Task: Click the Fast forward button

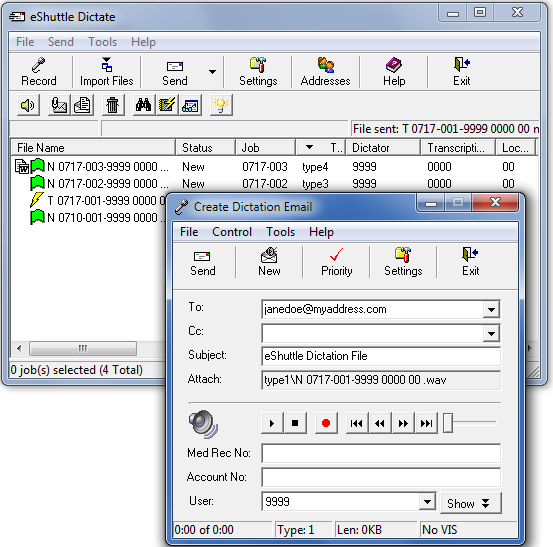Action: (403, 423)
